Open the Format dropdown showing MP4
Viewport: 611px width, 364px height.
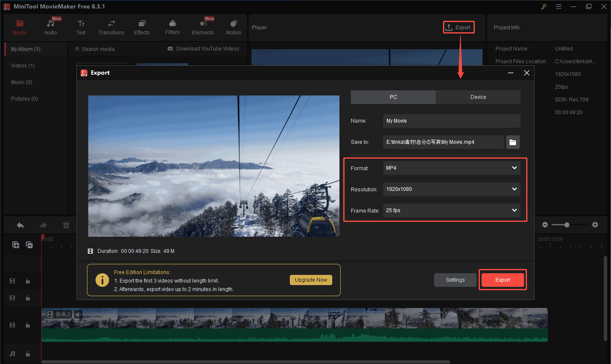tap(451, 168)
